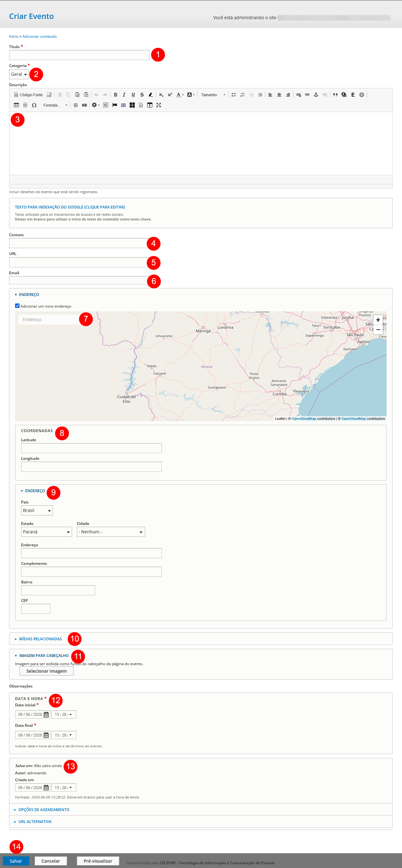The height and width of the screenshot is (868, 402).
Task: Open the text color picker
Action: point(180,95)
